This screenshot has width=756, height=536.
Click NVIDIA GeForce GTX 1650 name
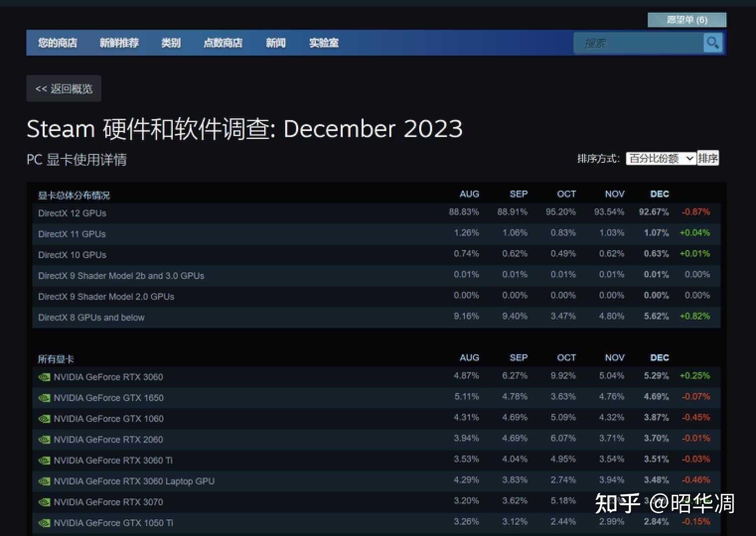[108, 398]
